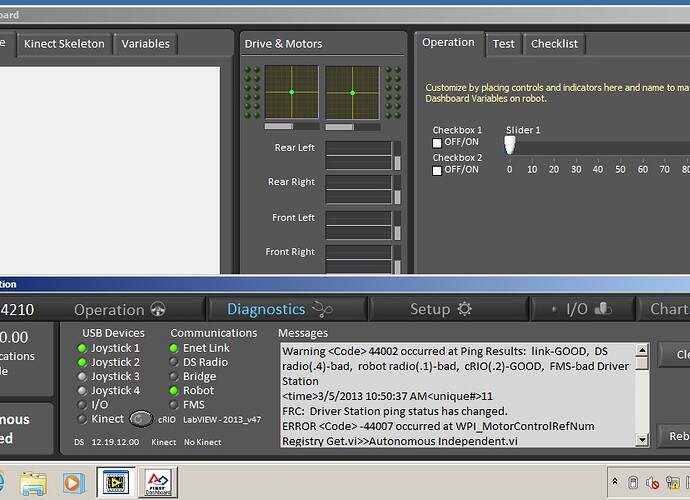Click the Front Right motor indicator
The height and width of the screenshot is (500, 690).
click(358, 260)
